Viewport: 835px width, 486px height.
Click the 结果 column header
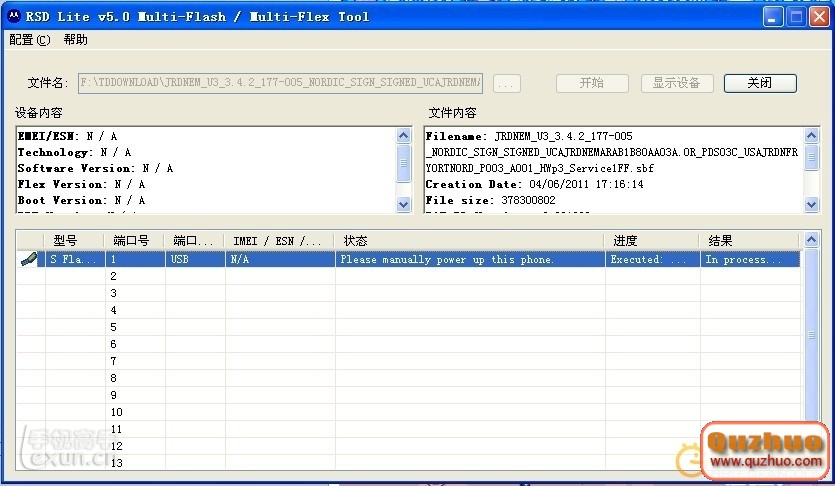coord(750,241)
